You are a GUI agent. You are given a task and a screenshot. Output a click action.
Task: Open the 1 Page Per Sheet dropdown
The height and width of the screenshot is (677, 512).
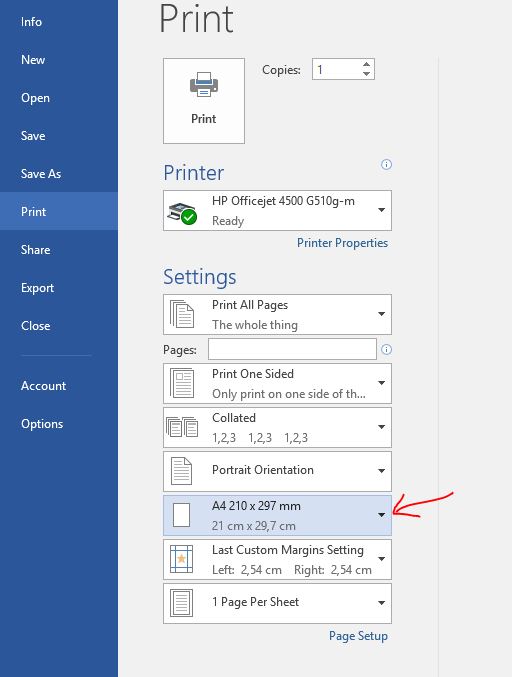point(278,603)
